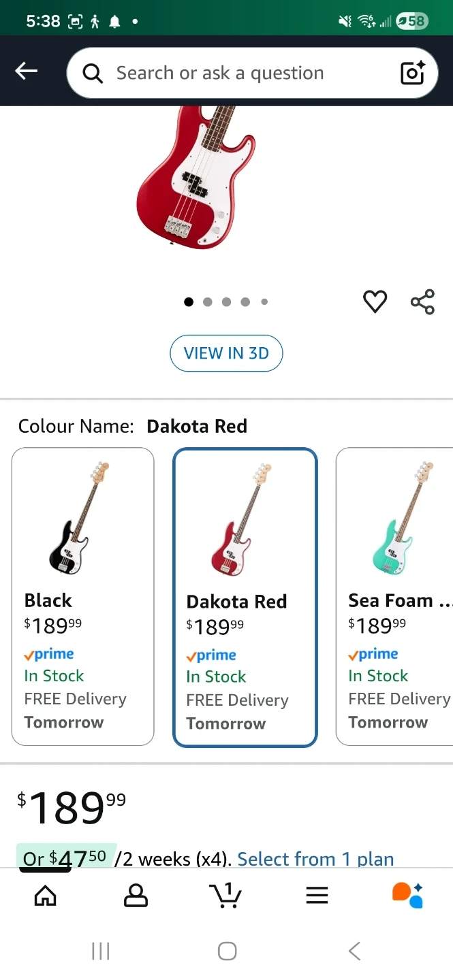The height and width of the screenshot is (980, 453).
Task: Tap the red bass guitar image
Action: coord(196,177)
